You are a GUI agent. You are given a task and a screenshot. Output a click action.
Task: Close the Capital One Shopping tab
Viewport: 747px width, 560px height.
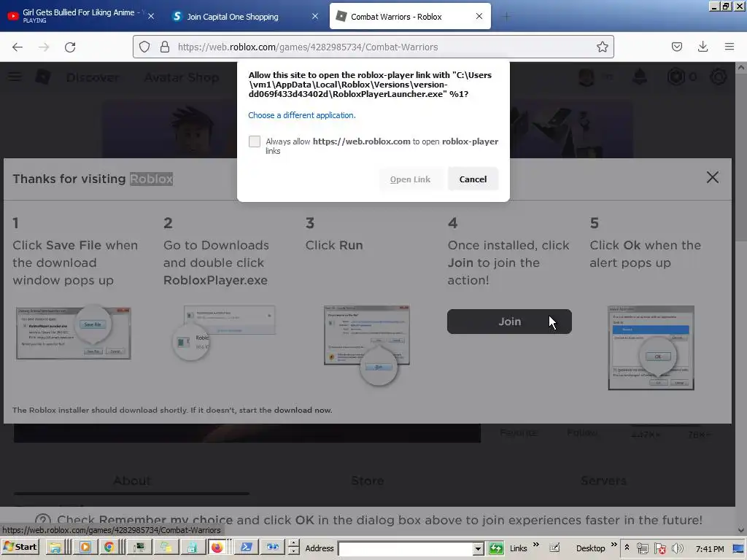[x=315, y=16]
